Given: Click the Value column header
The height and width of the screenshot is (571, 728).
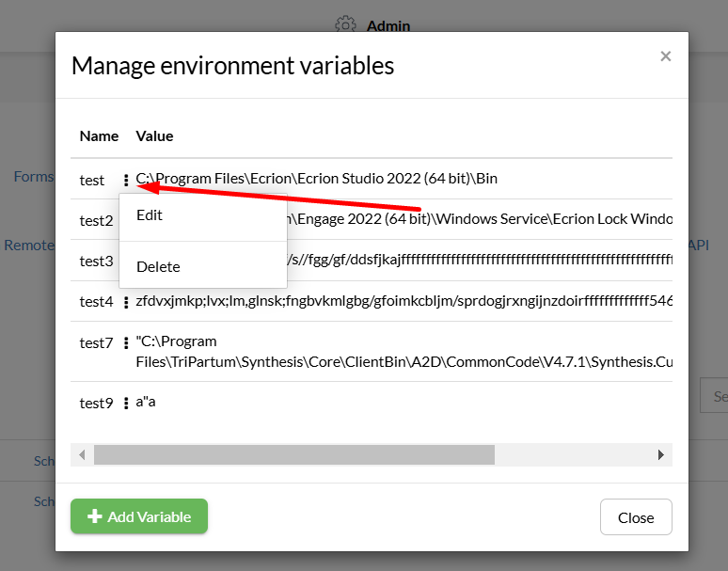Looking at the screenshot, I should [154, 136].
